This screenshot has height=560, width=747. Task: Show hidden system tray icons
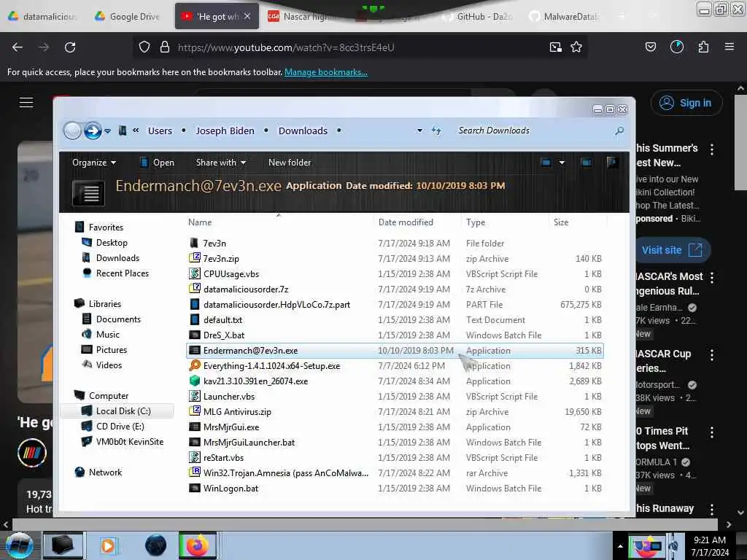click(620, 546)
